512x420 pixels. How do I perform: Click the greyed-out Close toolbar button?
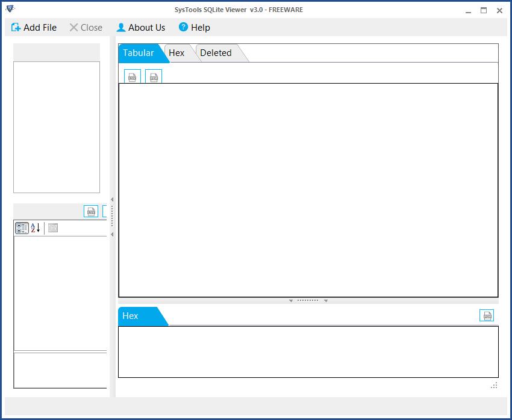(86, 28)
